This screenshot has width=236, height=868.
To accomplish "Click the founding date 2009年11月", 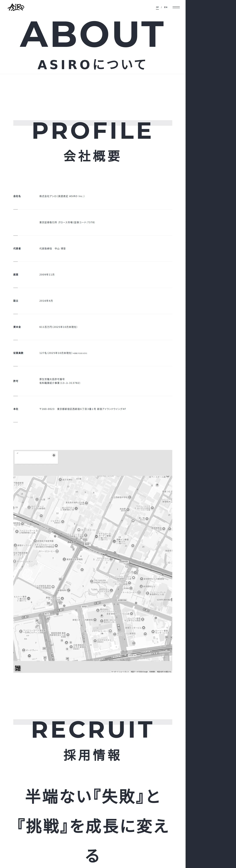I will click(x=47, y=275).
